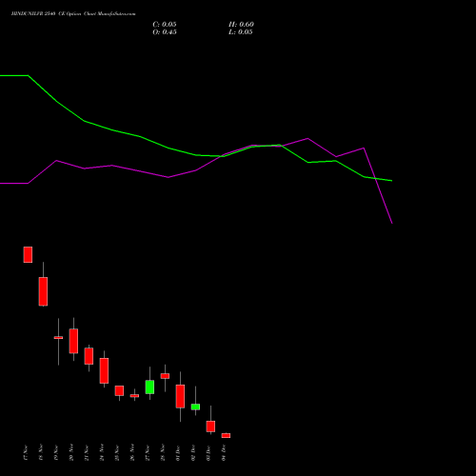Select the '26 Nov' date label
This screenshot has width=476, height=476.
132,453
